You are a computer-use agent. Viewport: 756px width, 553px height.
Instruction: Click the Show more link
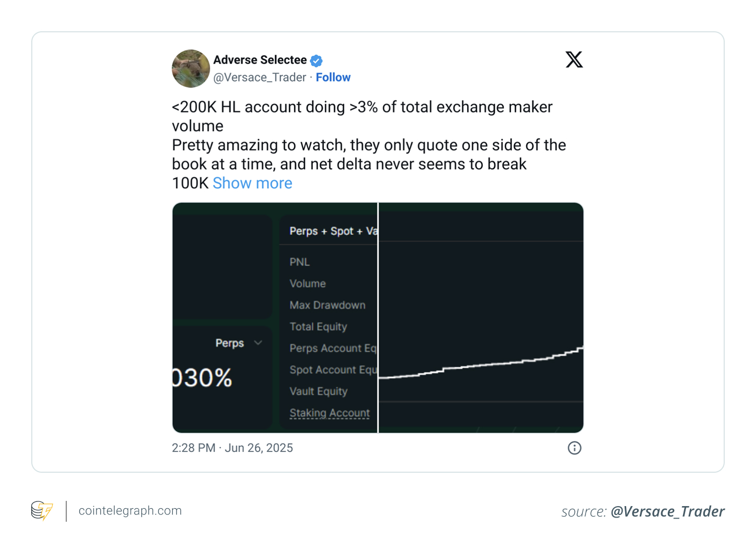(252, 183)
